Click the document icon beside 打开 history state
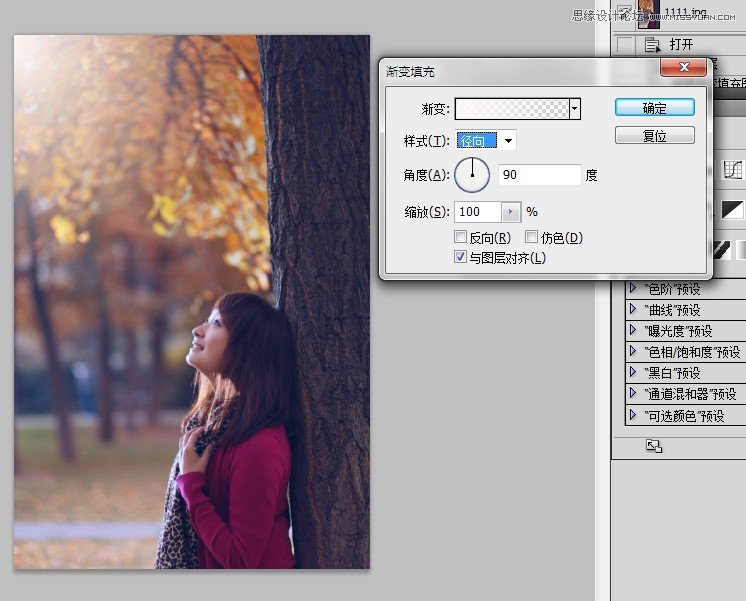746x601 pixels. [x=652, y=45]
